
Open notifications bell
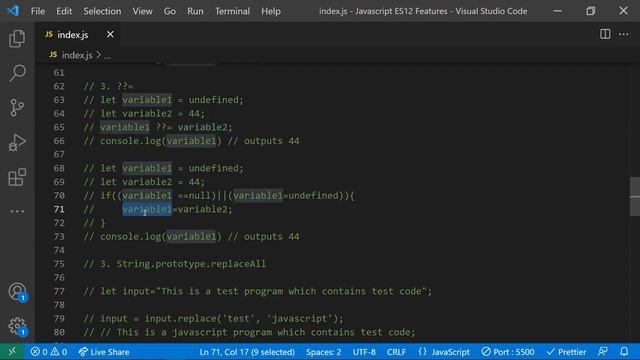624,351
